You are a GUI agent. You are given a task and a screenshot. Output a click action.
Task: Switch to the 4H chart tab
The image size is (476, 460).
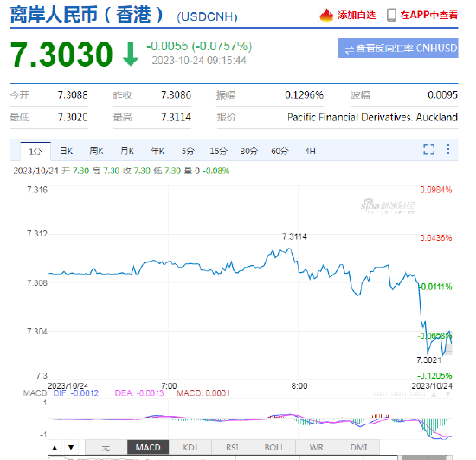tap(310, 151)
